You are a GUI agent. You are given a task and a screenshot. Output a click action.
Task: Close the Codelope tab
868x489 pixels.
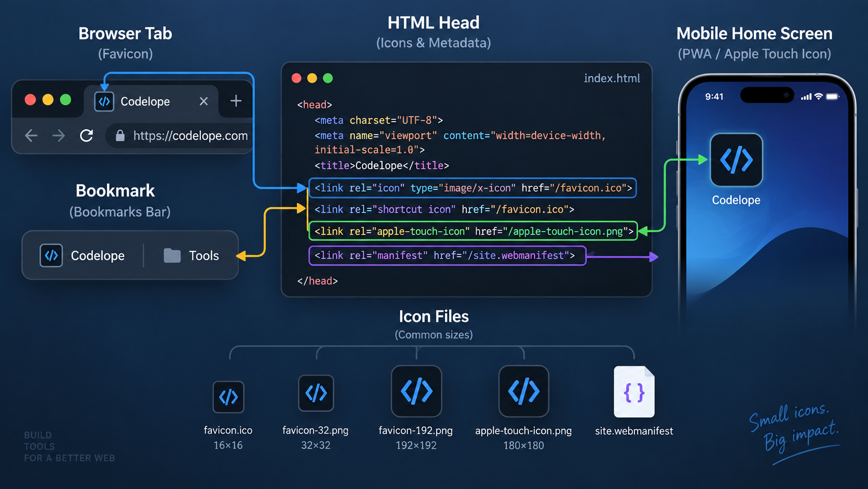204,101
